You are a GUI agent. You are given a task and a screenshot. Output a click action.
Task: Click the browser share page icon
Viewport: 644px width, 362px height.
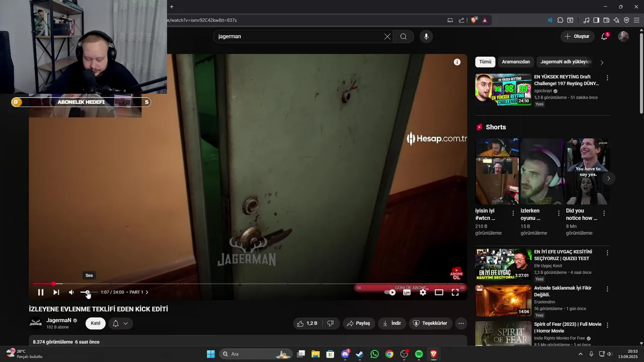pyautogui.click(x=461, y=20)
